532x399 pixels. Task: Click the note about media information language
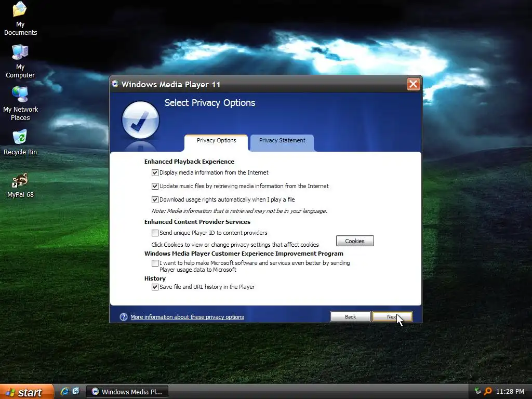(239, 211)
